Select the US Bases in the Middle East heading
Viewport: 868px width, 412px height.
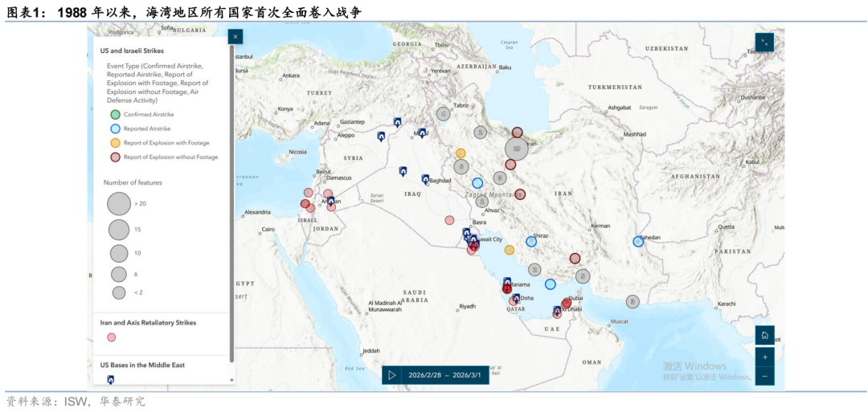click(x=142, y=365)
